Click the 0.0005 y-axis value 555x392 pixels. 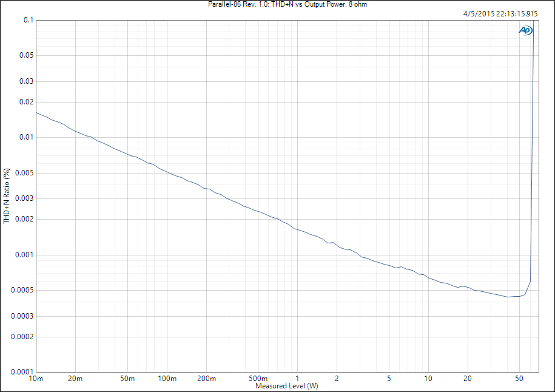click(x=22, y=290)
